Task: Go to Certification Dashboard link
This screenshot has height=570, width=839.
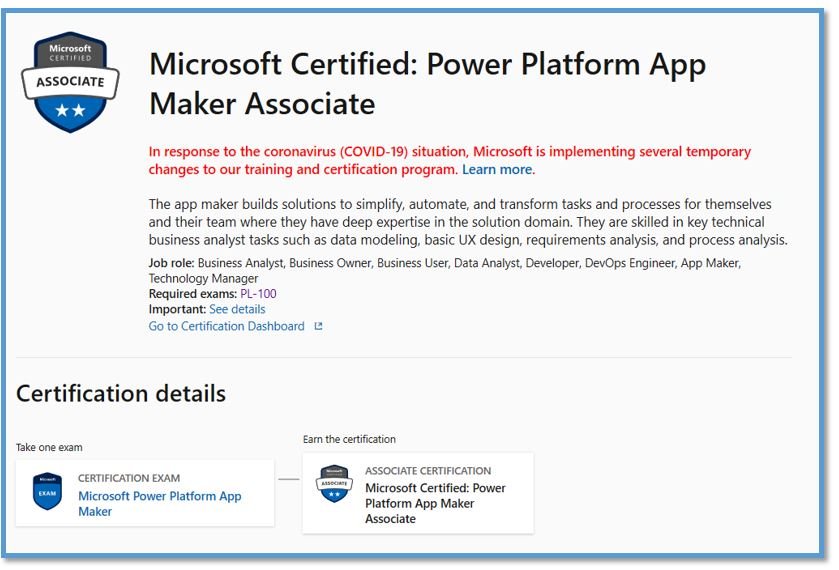Action: (226, 326)
